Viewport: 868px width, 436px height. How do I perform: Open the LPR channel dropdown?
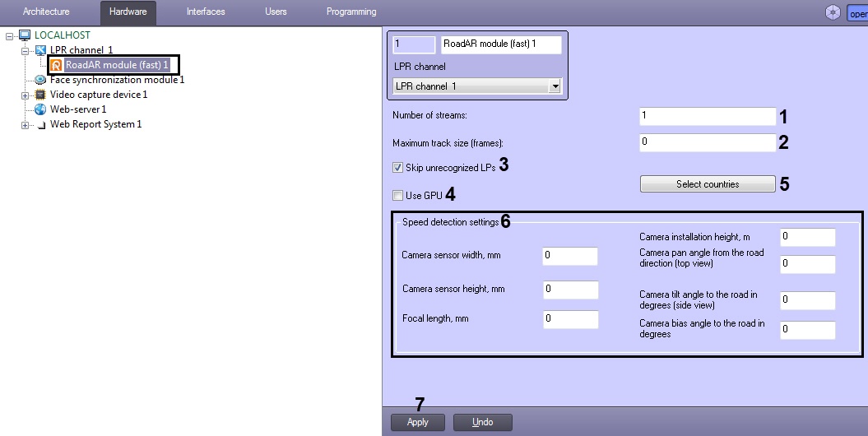tap(555, 86)
